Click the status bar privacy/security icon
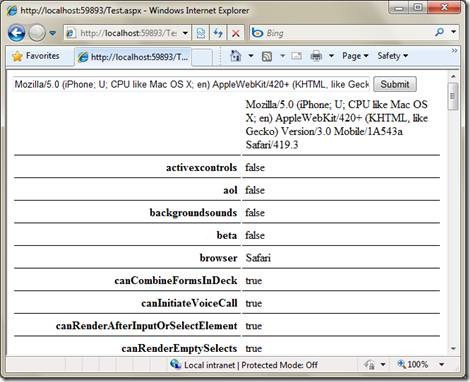 tap(369, 365)
